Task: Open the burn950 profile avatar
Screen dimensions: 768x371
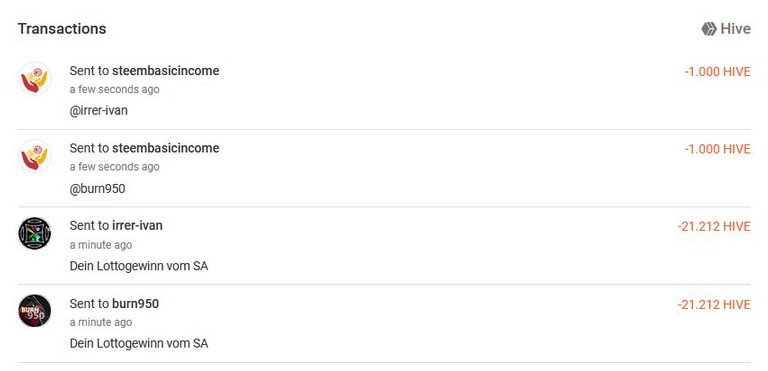Action: coord(35,311)
